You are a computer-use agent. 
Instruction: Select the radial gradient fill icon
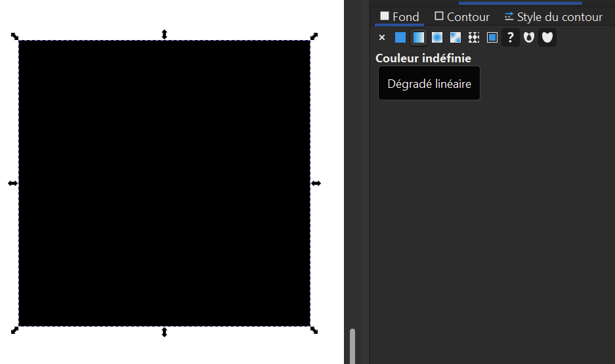click(x=437, y=38)
